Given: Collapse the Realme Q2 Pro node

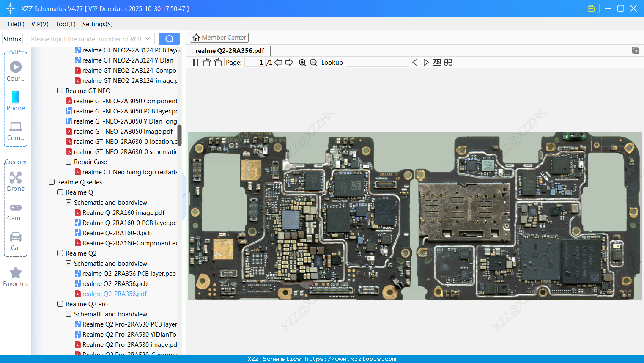Looking at the screenshot, I should [60, 304].
